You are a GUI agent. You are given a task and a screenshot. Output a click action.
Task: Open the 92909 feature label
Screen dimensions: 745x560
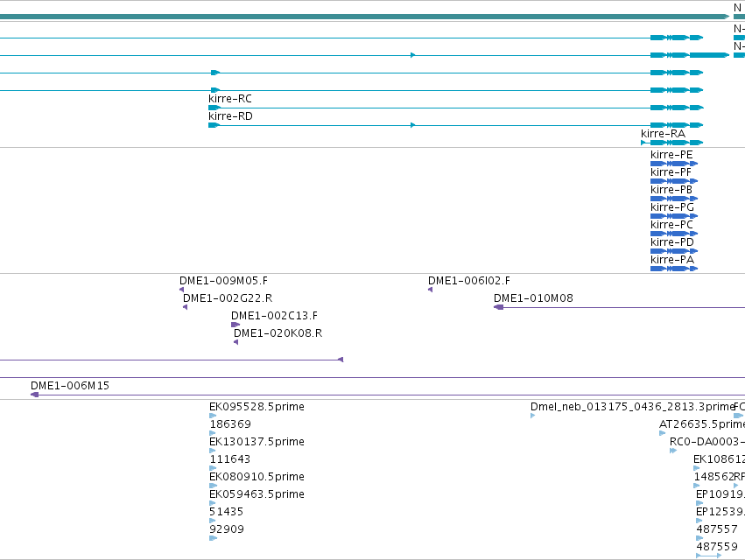coord(227,529)
